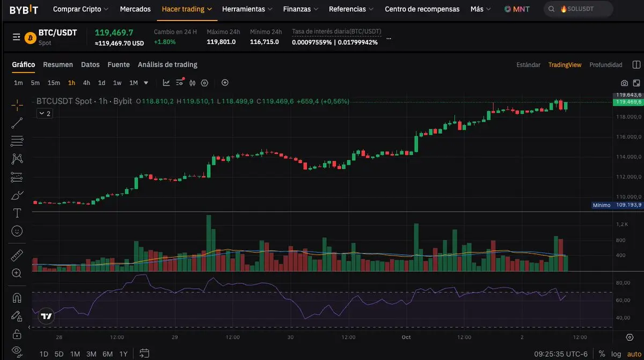
Task: Switch to the Fuente tab
Action: (x=119, y=64)
